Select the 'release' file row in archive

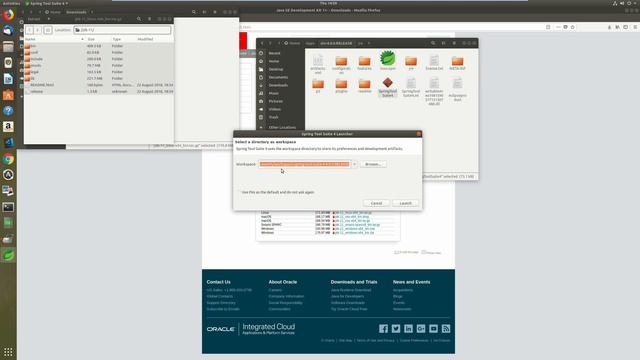click(99, 91)
